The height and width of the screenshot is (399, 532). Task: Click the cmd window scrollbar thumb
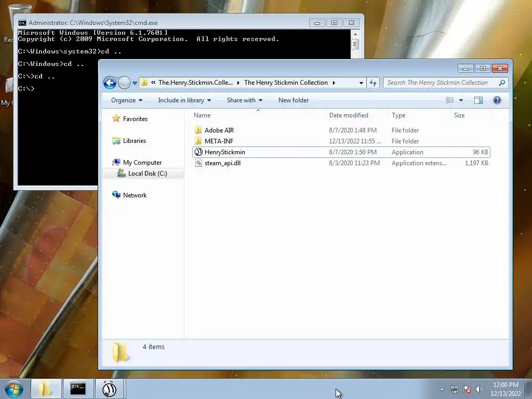click(x=355, y=44)
